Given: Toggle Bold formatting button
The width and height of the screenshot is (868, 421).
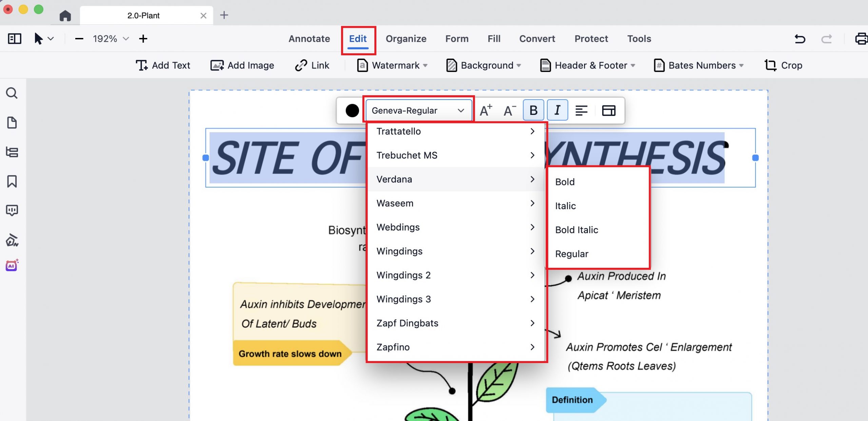Looking at the screenshot, I should (x=533, y=110).
